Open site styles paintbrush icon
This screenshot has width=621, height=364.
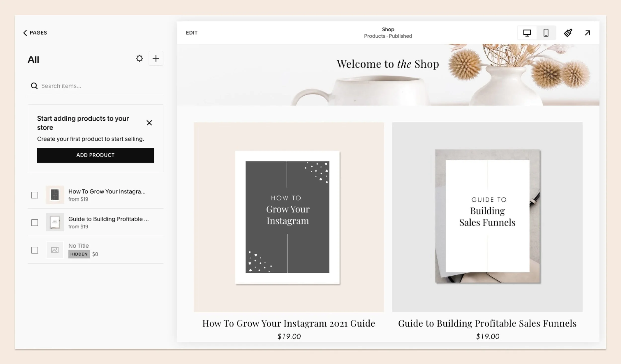pos(568,33)
